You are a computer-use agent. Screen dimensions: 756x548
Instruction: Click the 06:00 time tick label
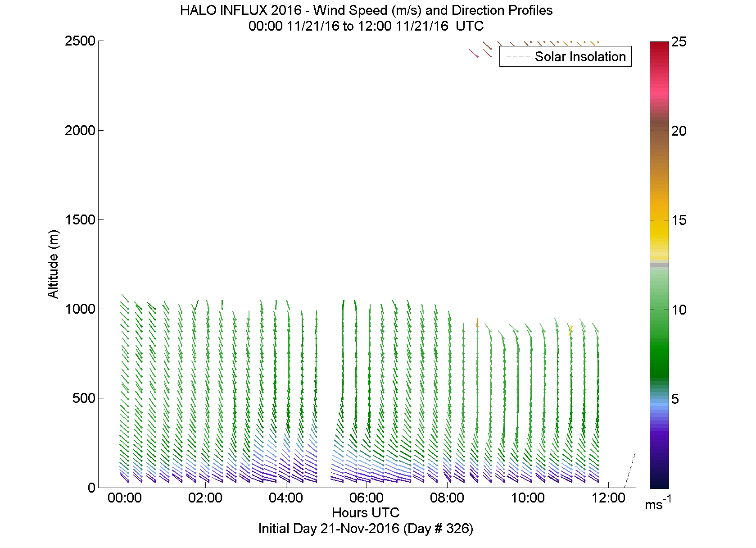tap(367, 498)
